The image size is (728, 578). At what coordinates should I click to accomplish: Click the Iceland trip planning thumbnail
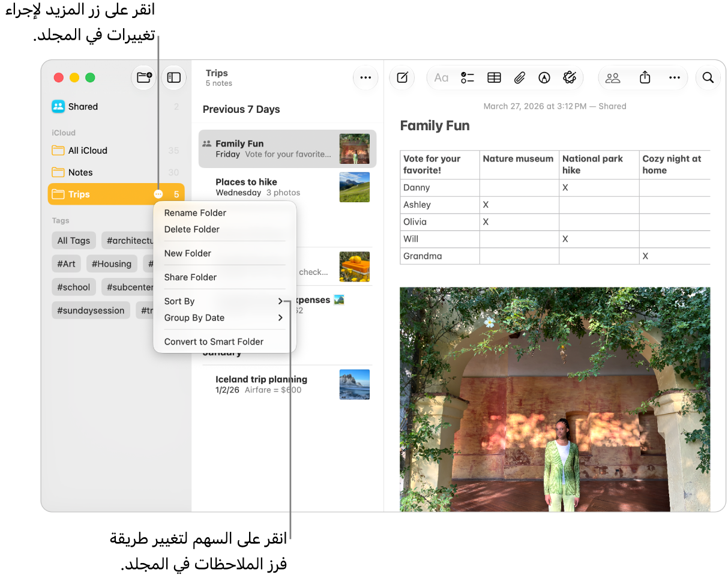354,384
